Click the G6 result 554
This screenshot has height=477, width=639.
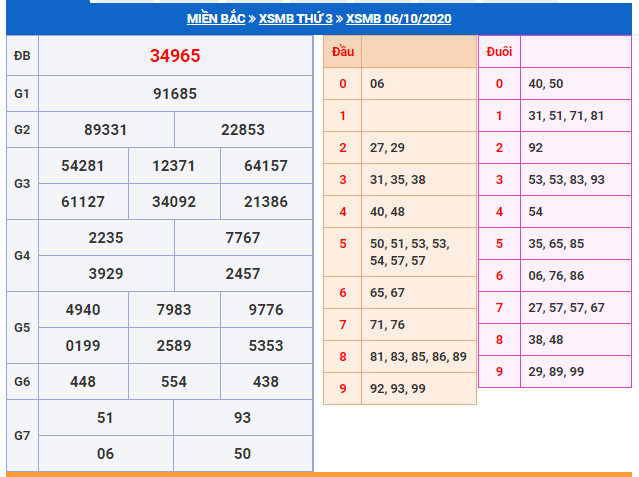[174, 382]
